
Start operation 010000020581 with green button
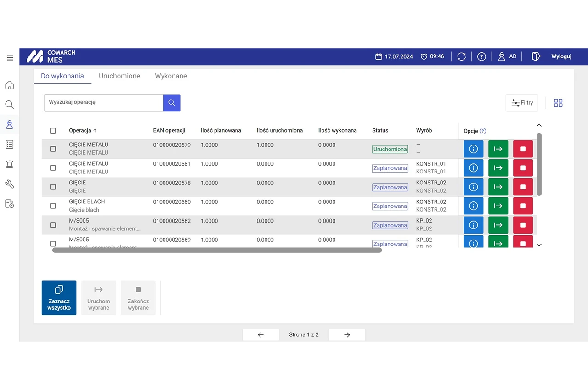[498, 168]
